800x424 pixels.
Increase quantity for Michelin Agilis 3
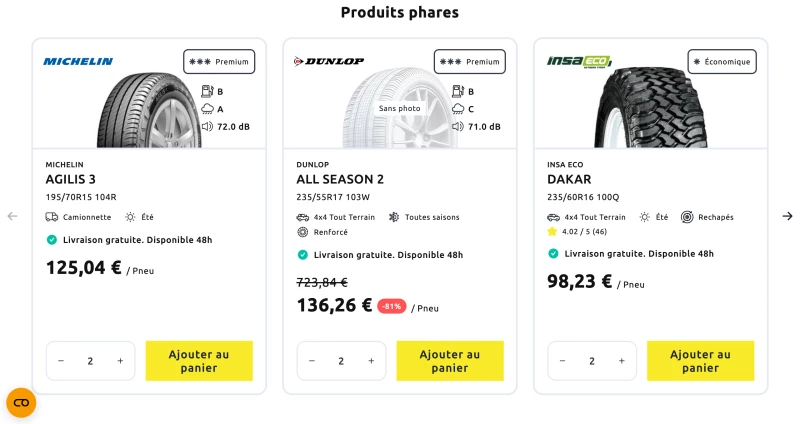[x=120, y=361]
